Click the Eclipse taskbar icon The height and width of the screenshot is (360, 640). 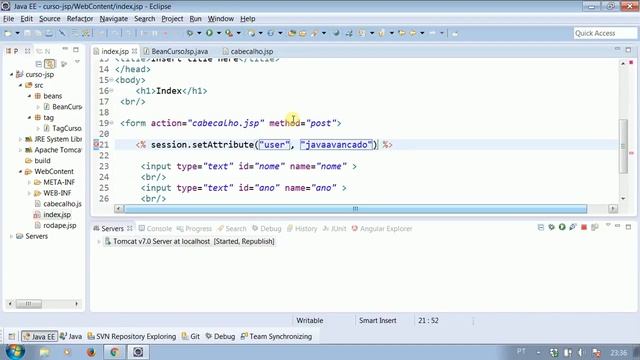(x=138, y=352)
